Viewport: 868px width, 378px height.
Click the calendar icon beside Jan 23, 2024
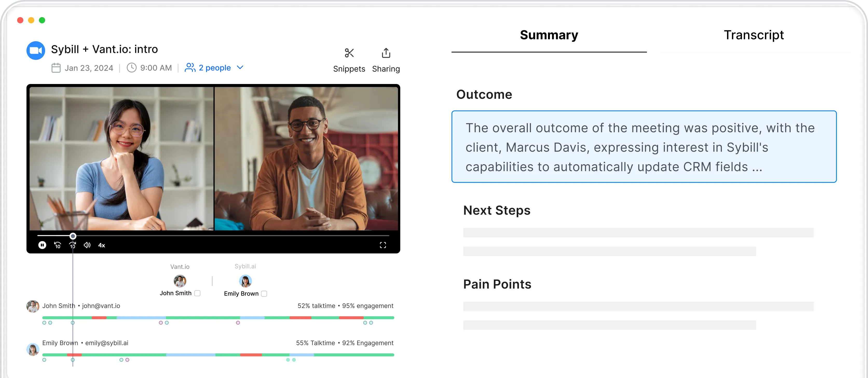click(x=56, y=68)
